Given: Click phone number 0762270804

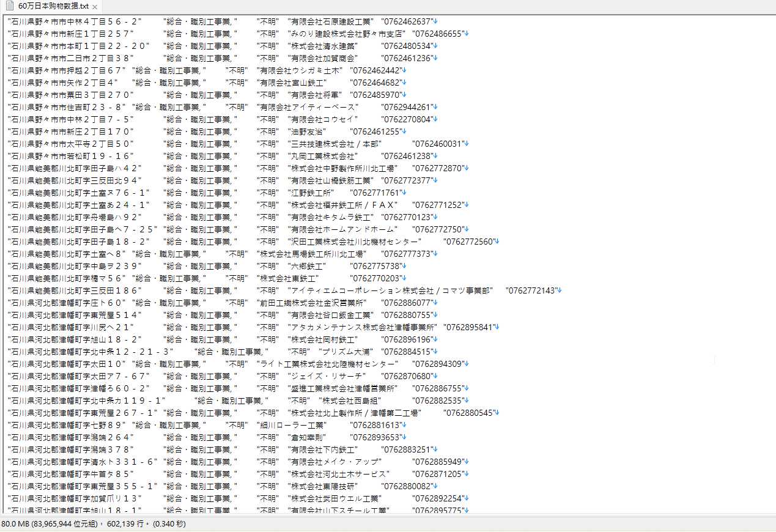Looking at the screenshot, I should tap(406, 119).
